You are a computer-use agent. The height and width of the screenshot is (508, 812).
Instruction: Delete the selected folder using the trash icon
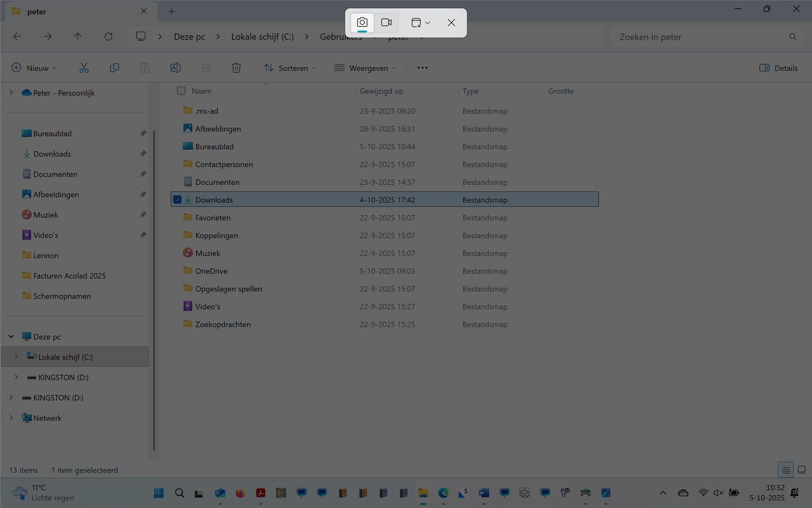[236, 68]
